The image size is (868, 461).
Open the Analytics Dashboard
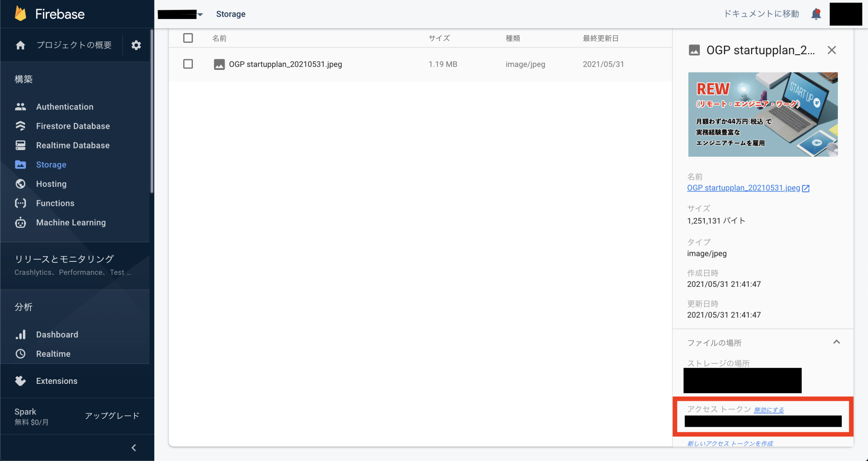tap(57, 334)
